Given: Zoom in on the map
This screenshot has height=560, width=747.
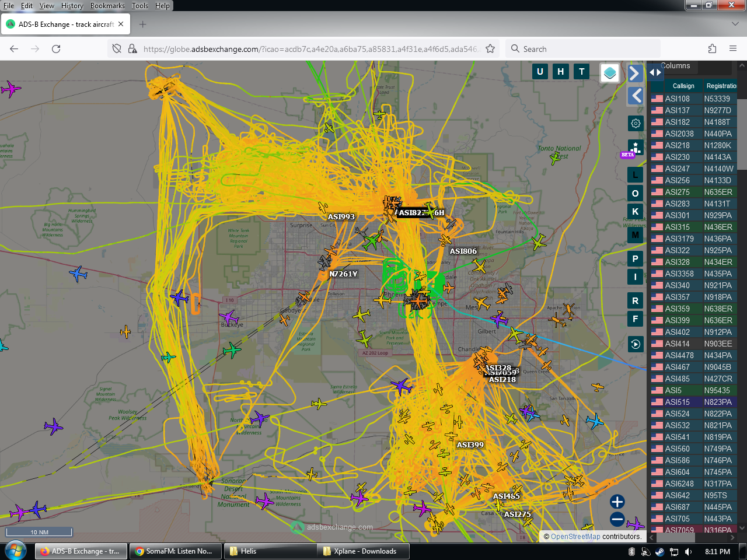Looking at the screenshot, I should point(617,502).
